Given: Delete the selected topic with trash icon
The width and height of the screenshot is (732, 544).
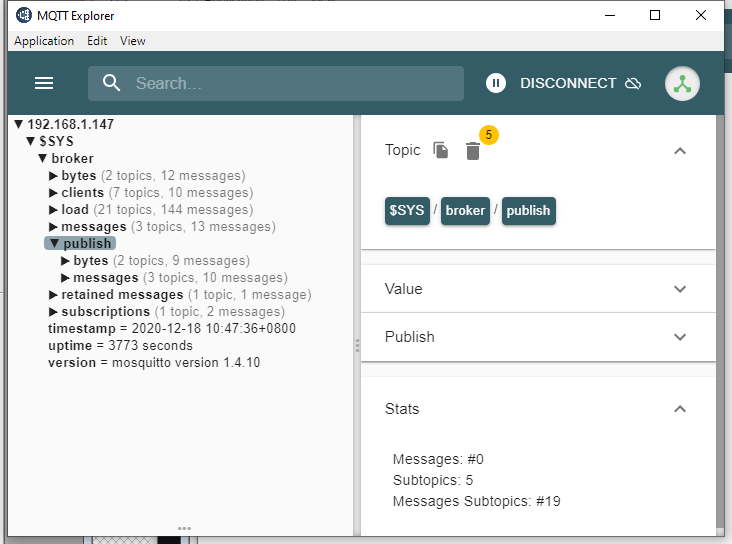Looking at the screenshot, I should (x=473, y=151).
